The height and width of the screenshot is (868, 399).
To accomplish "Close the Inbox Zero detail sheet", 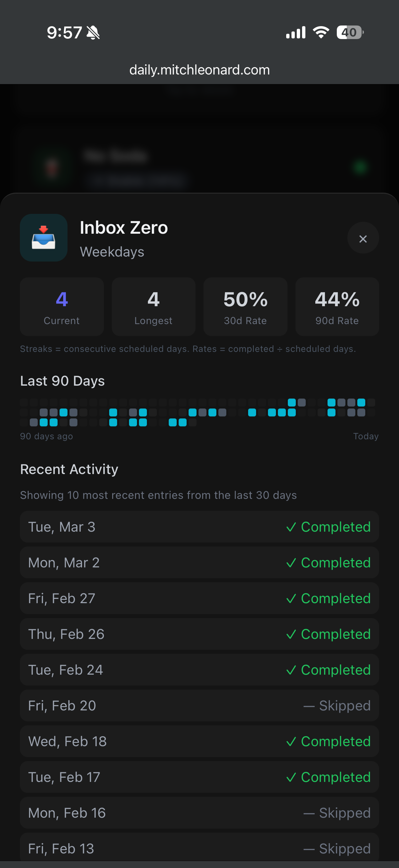I will (363, 239).
